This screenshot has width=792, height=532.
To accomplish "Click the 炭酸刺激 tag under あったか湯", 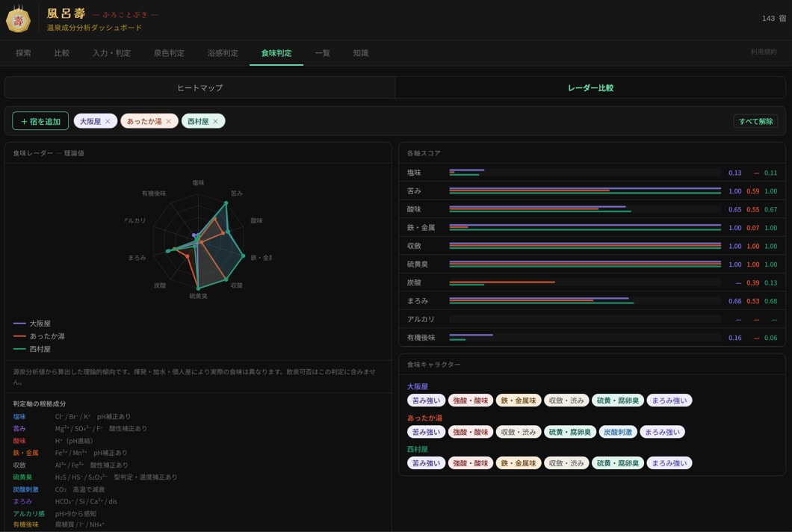I will [618, 432].
